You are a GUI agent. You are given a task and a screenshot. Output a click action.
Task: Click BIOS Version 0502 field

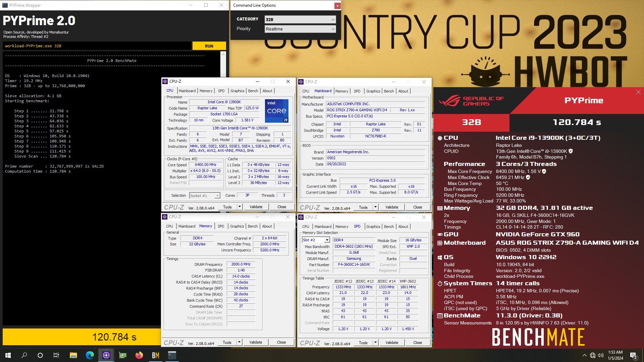[x=375, y=158]
